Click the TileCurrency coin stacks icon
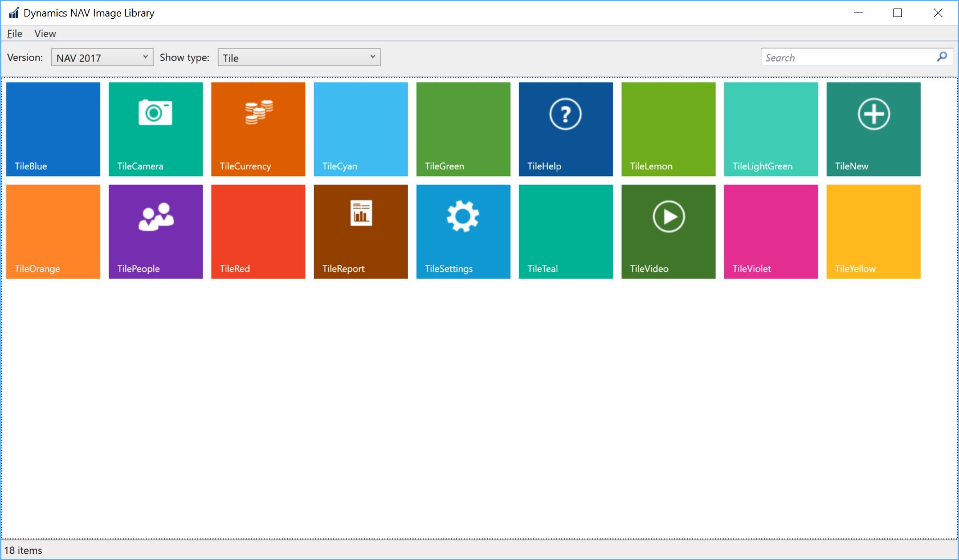This screenshot has height=560, width=959. click(x=258, y=112)
